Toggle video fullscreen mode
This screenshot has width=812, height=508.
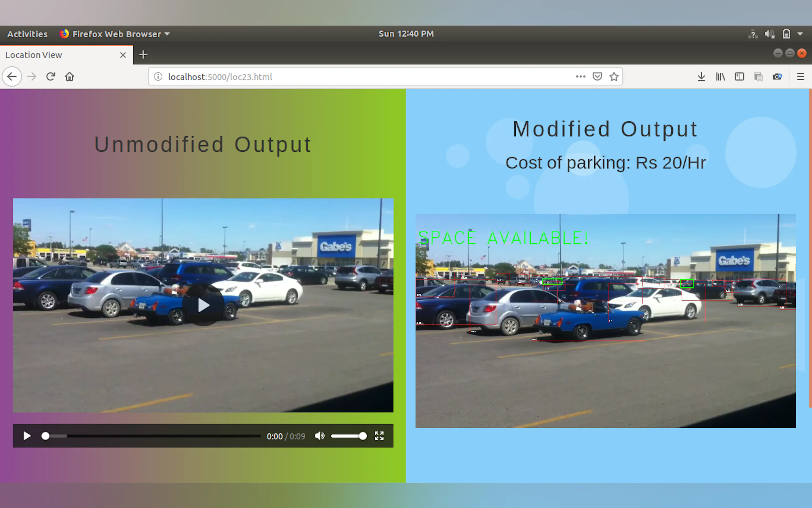point(379,436)
